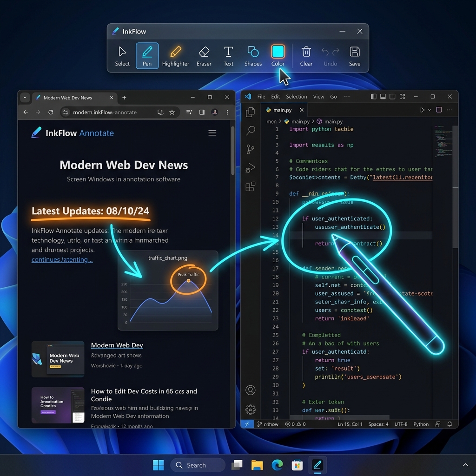Select language mode 'Python' in status bar
The image size is (476, 476).
pyautogui.click(x=421, y=424)
